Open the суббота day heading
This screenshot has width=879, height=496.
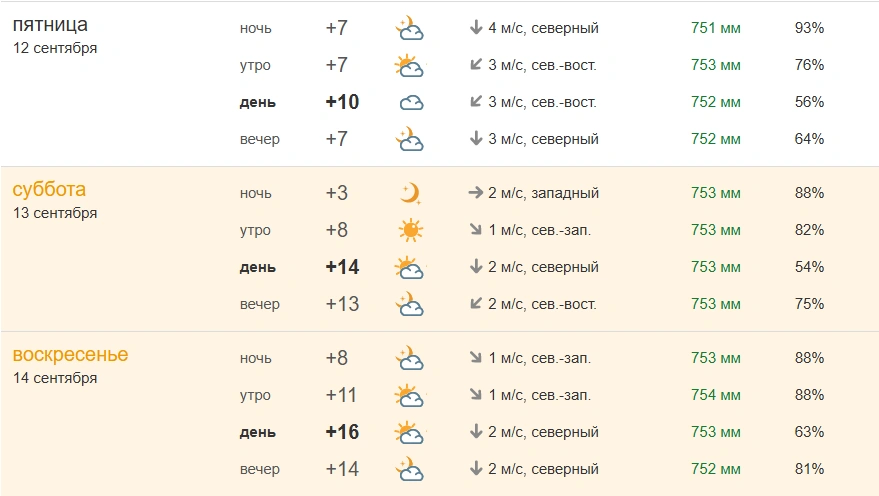click(x=49, y=189)
